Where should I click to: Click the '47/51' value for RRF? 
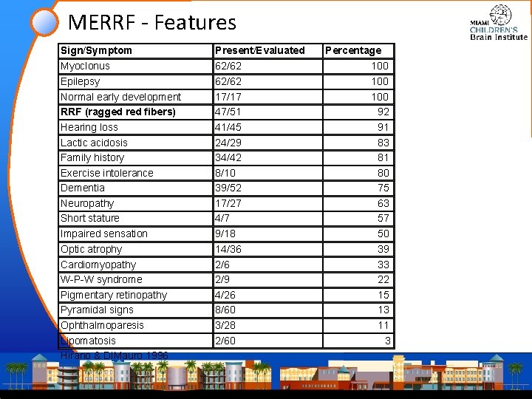pyautogui.click(x=228, y=112)
